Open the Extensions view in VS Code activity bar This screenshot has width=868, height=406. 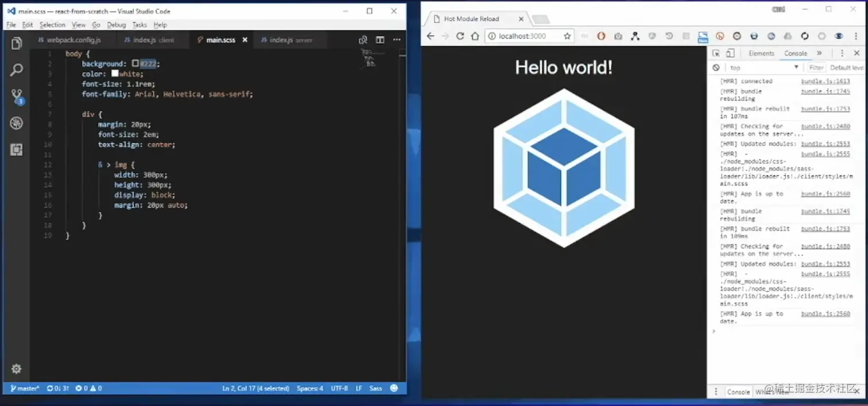17,150
